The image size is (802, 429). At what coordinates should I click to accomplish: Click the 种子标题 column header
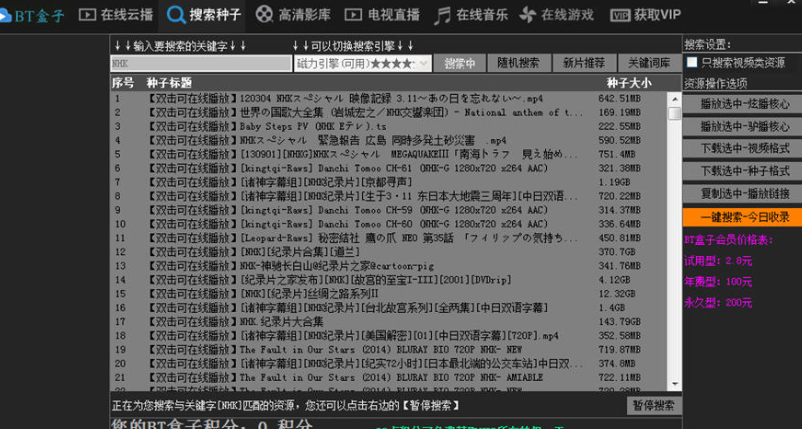pyautogui.click(x=169, y=83)
